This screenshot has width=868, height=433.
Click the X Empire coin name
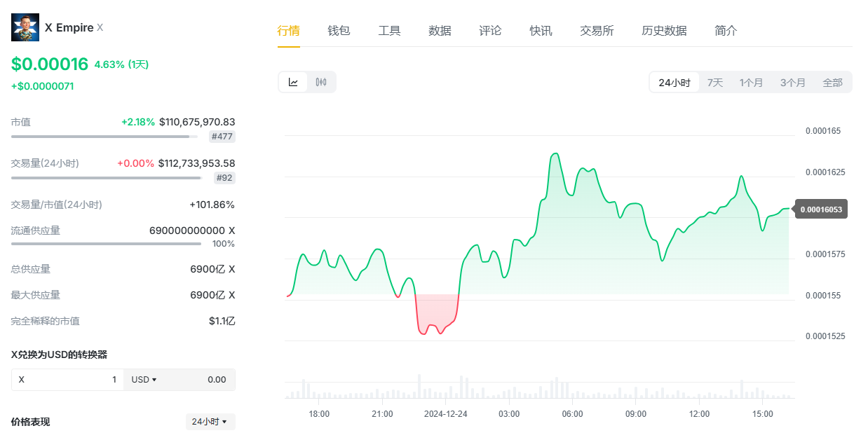(x=69, y=27)
